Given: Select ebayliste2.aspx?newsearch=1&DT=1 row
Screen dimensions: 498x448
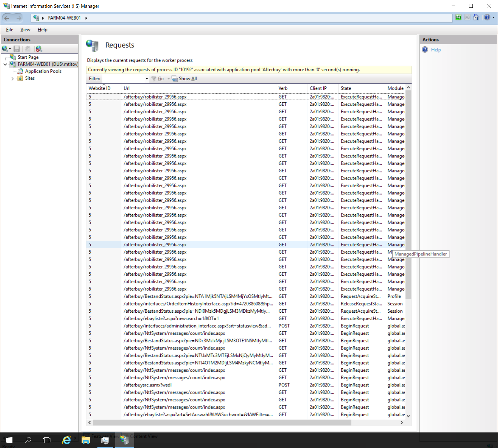Looking at the screenshot, I should click(246, 319).
